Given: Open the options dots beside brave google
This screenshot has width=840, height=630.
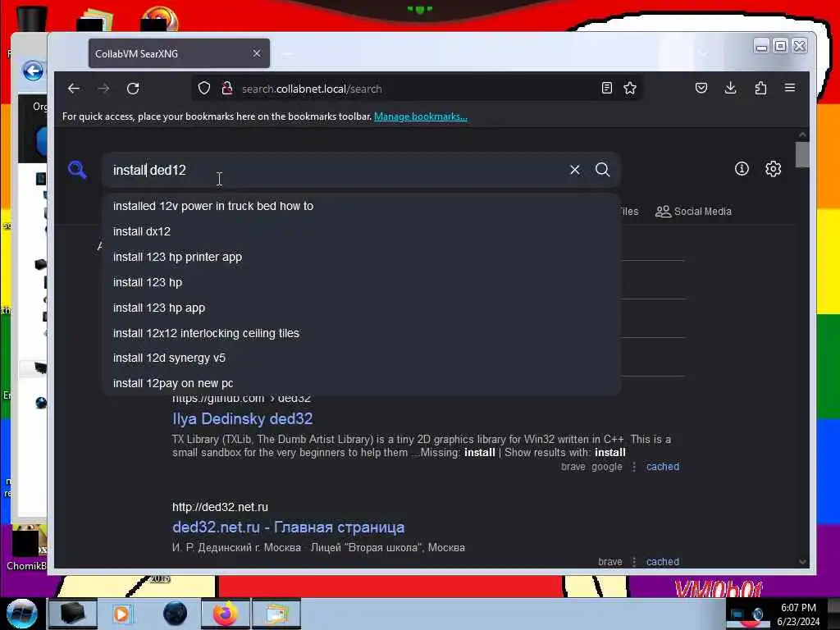Looking at the screenshot, I should tap(634, 467).
